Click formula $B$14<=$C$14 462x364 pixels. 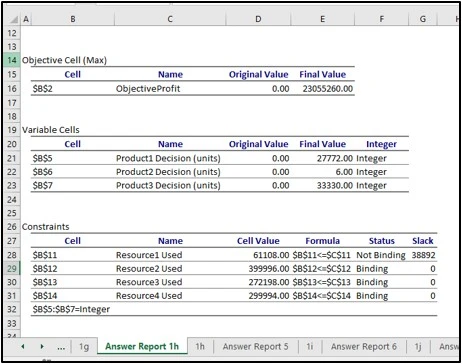point(322,296)
